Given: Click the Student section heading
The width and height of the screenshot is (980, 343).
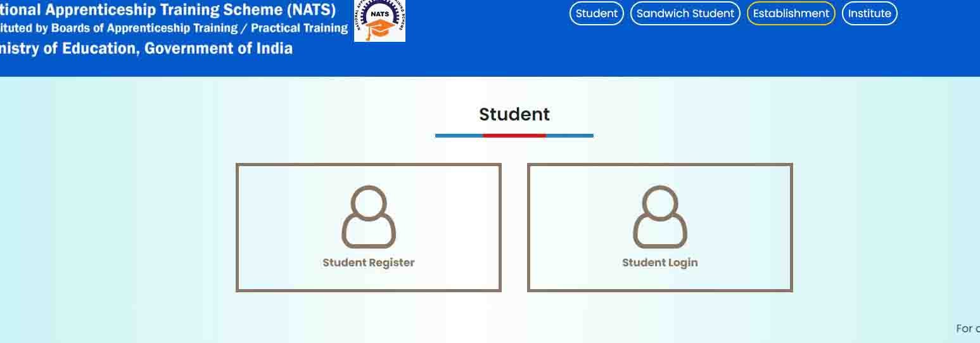Looking at the screenshot, I should [x=514, y=114].
